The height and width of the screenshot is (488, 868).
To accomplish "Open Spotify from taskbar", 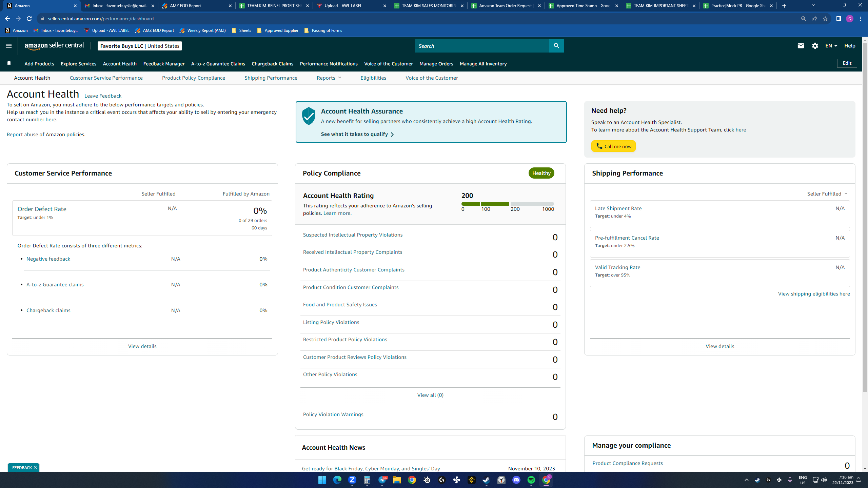I will pos(531,480).
